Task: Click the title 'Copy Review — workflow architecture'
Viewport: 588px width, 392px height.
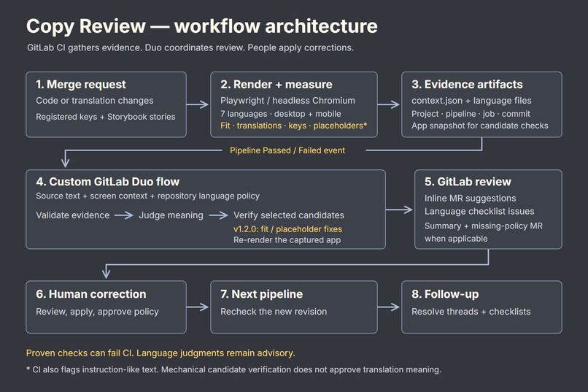Action: (x=202, y=26)
